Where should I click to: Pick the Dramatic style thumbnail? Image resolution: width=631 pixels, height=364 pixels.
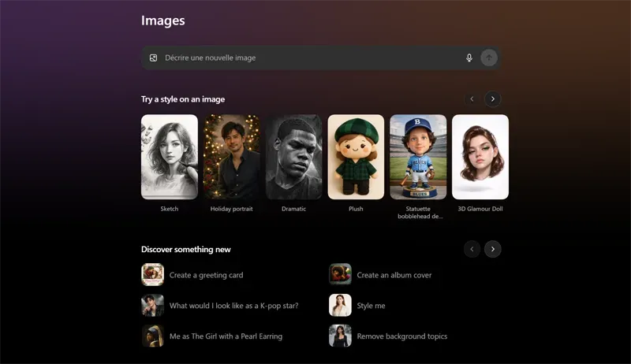click(x=293, y=157)
